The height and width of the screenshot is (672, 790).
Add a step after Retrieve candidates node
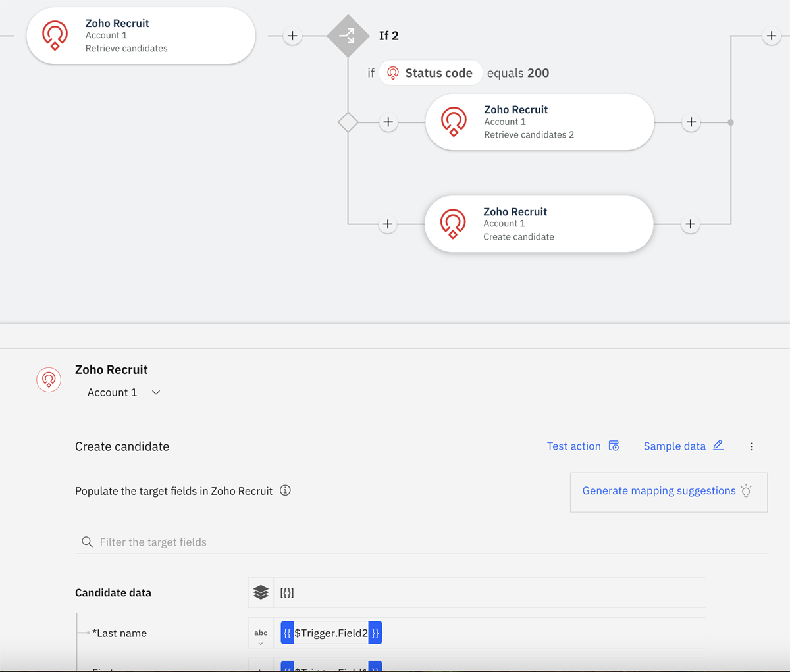(x=292, y=36)
